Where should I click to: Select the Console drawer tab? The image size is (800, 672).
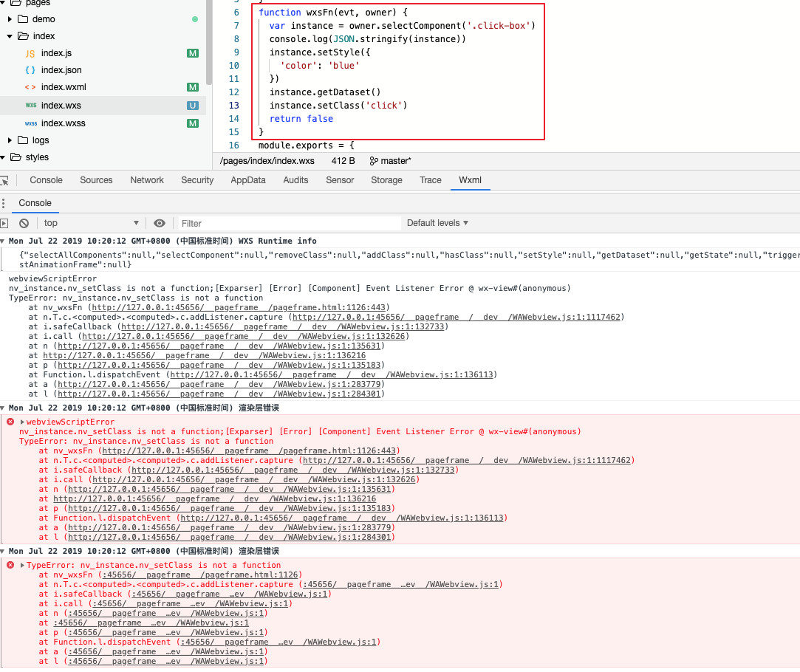click(35, 203)
